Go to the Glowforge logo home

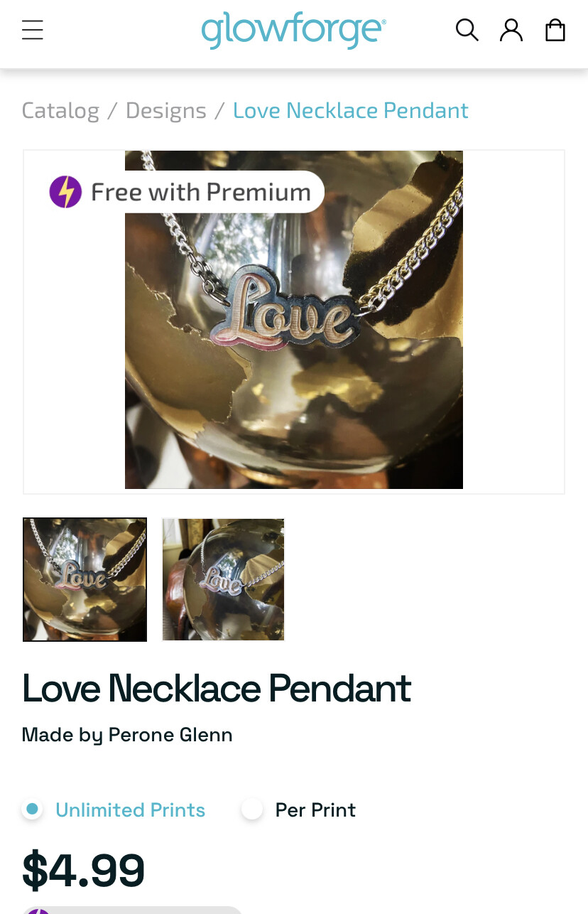point(294,31)
